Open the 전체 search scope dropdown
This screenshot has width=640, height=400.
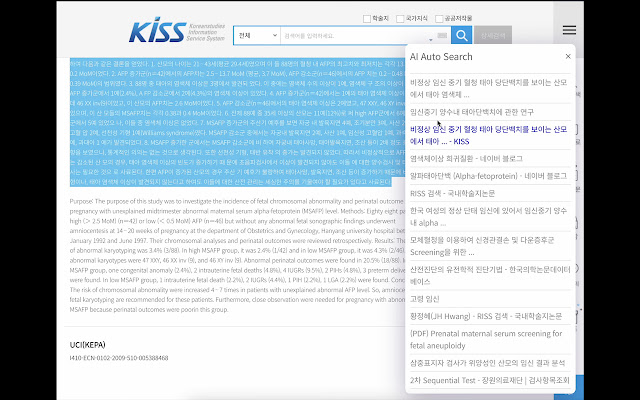257,36
